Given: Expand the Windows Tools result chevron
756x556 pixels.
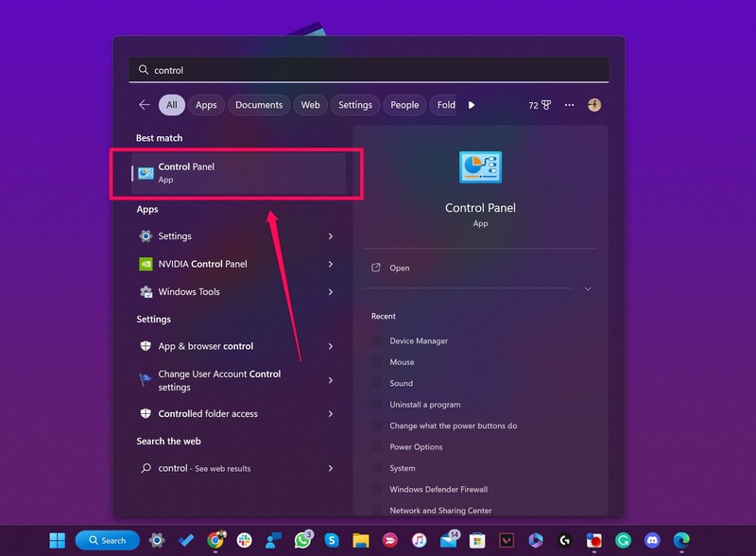Looking at the screenshot, I should 330,292.
